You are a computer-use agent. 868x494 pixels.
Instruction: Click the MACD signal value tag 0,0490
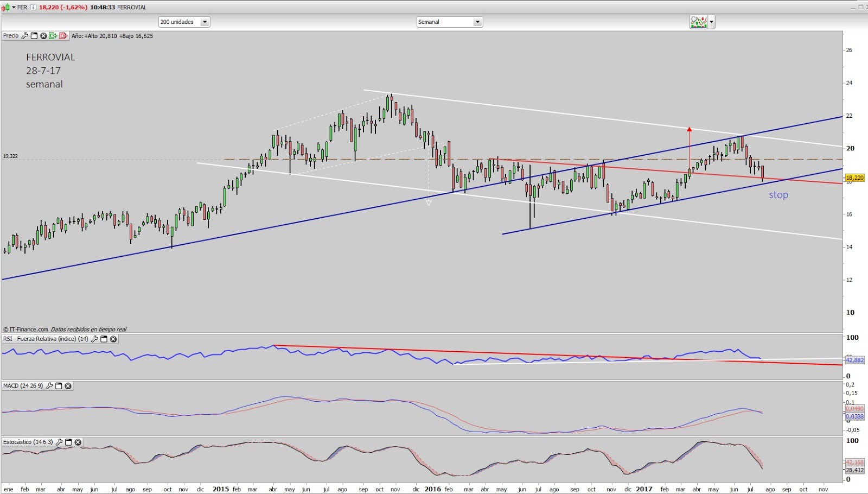854,409
